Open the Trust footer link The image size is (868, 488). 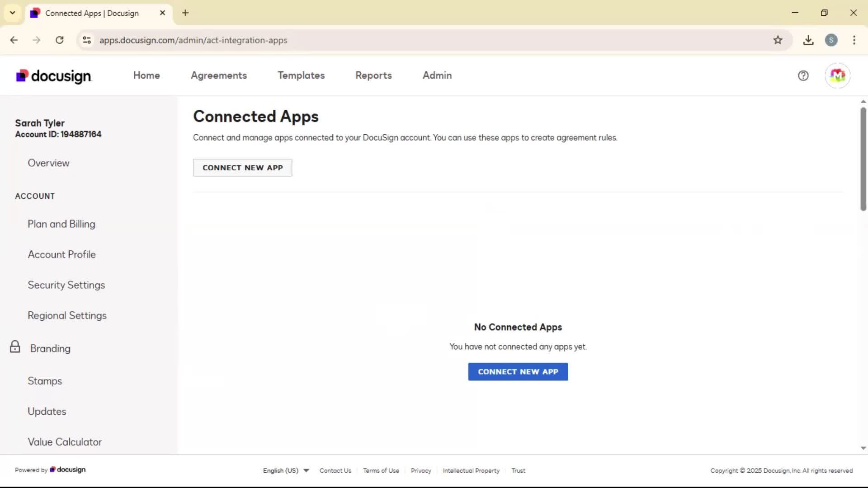click(x=518, y=470)
